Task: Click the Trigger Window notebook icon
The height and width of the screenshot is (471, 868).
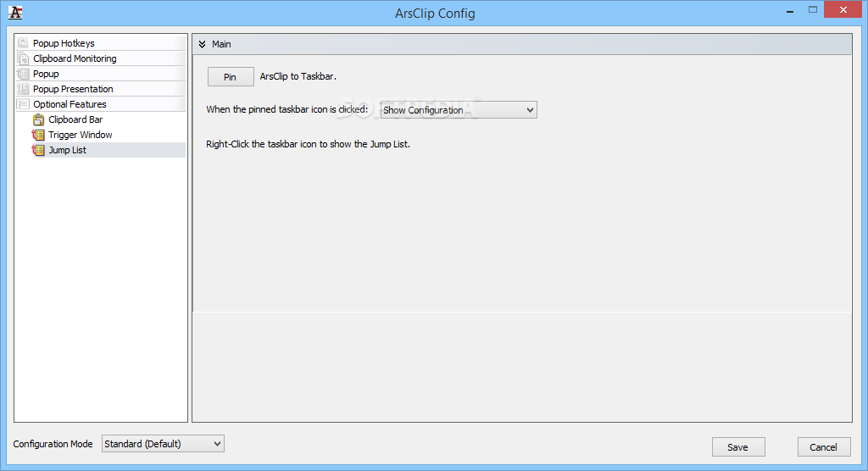Action: click(38, 135)
